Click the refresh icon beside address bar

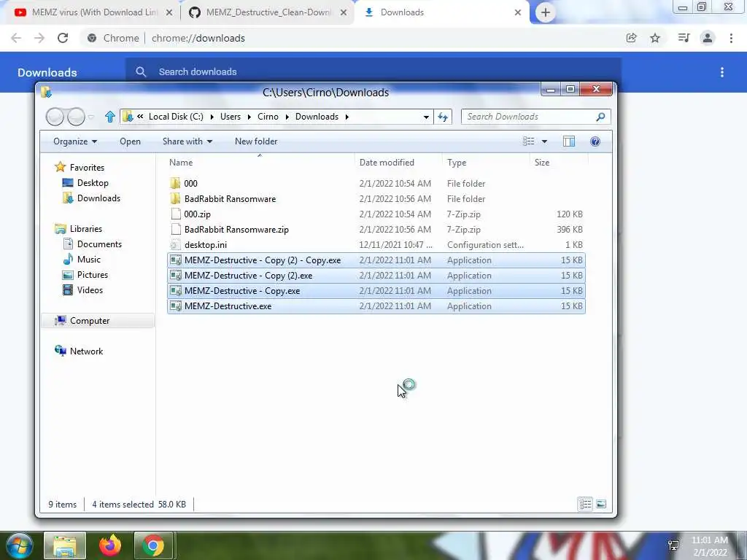click(443, 117)
